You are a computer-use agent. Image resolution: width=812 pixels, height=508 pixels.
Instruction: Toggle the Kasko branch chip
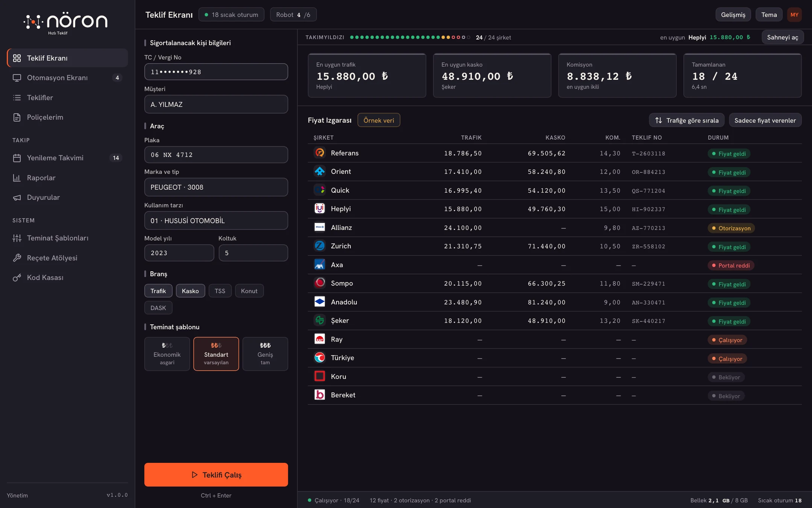click(191, 291)
